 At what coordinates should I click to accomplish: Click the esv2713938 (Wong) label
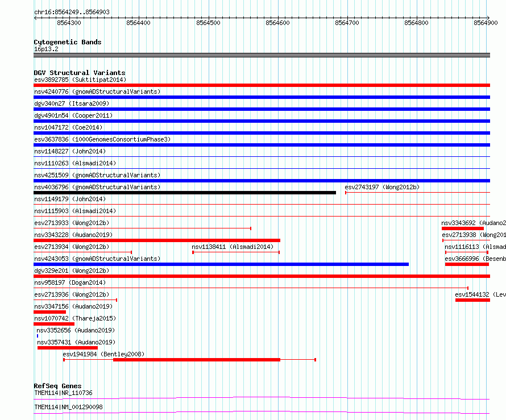pos(474,235)
